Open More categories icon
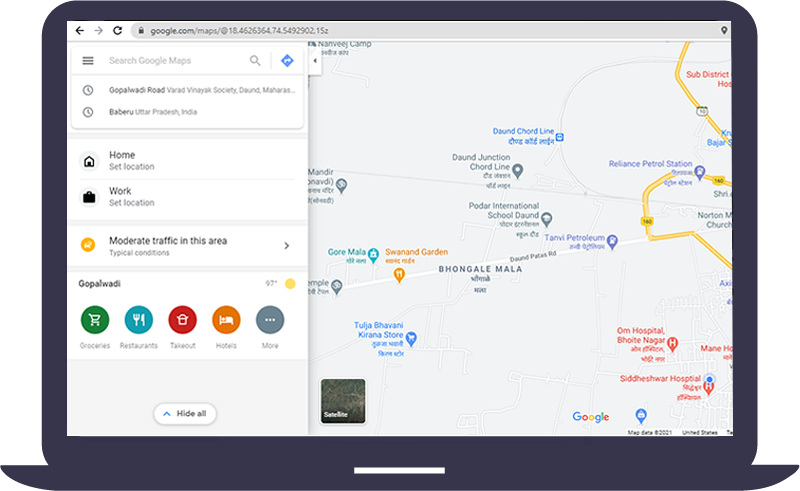The height and width of the screenshot is (491, 800). (270, 320)
